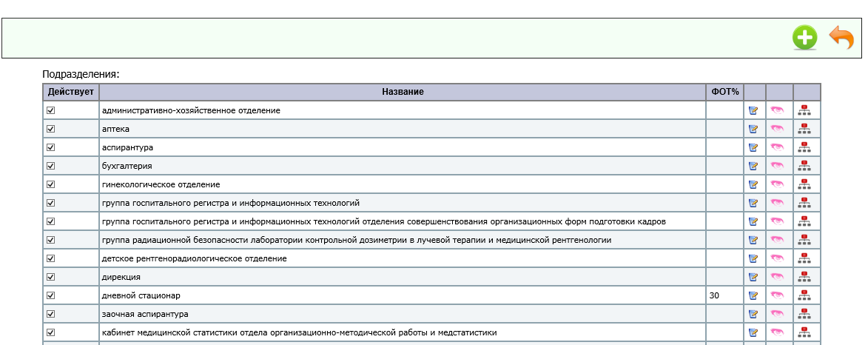Click eye icon in дирекция row
This screenshot has height=345, width=868.
coord(777,277)
